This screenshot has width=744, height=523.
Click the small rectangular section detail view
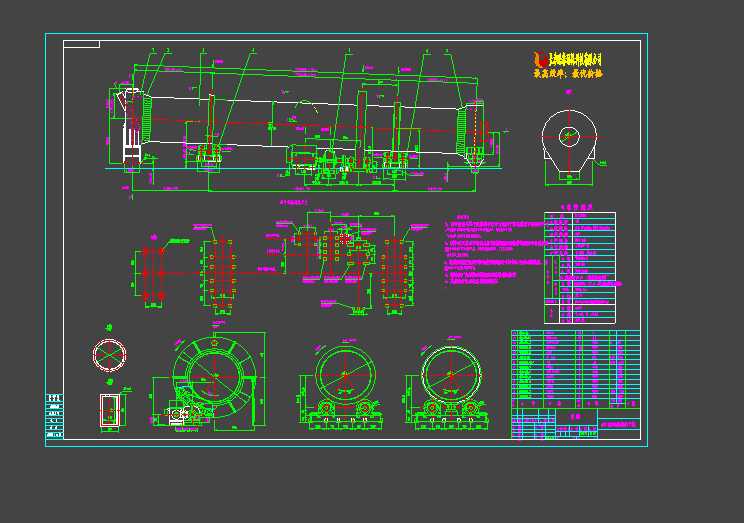[x=111, y=411]
